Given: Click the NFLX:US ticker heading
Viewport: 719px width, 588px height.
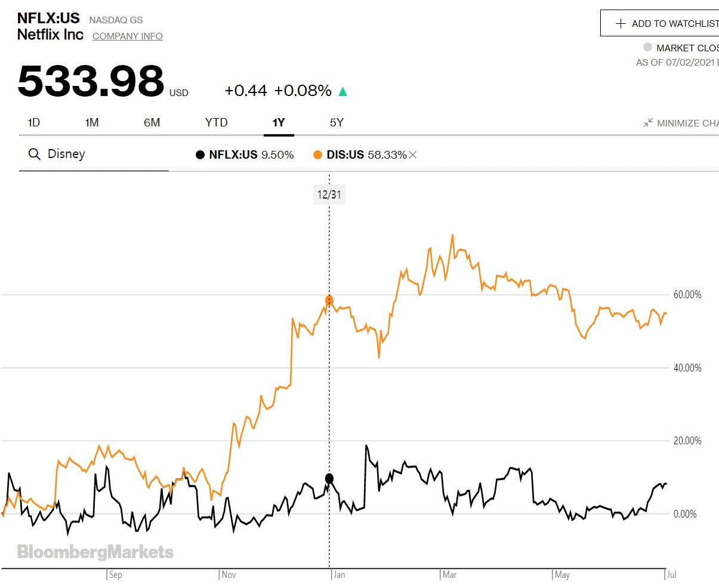Looking at the screenshot, I should coord(48,18).
